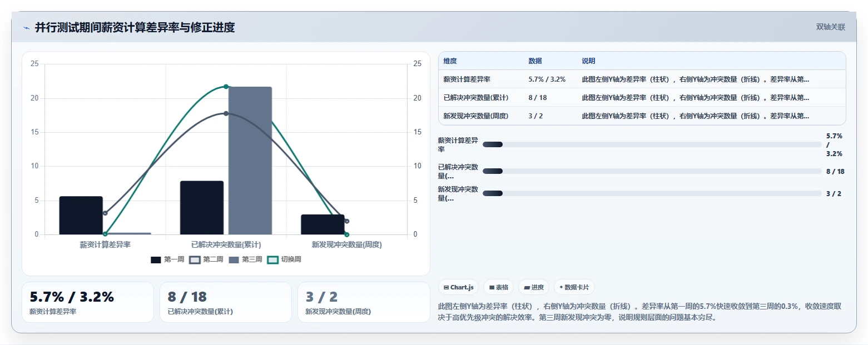The image size is (868, 345).
Task: Click the 新发现冲突数量(周度) x-axis label
Action: 347,244
